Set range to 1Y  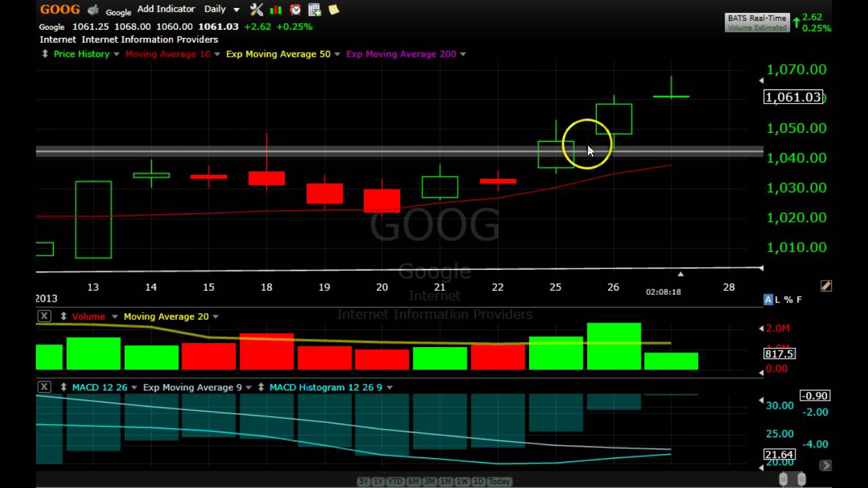coord(380,481)
